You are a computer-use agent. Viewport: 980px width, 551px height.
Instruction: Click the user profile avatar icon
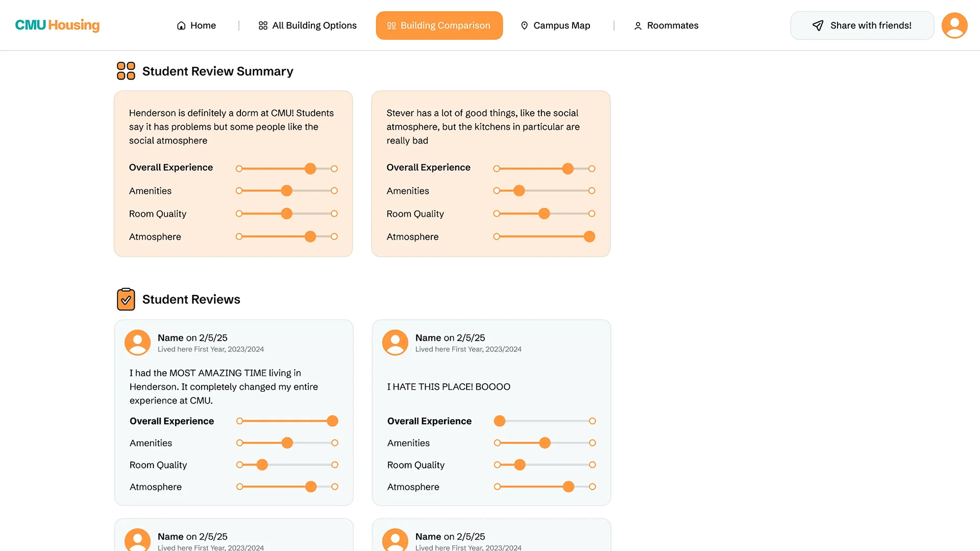pyautogui.click(x=954, y=26)
